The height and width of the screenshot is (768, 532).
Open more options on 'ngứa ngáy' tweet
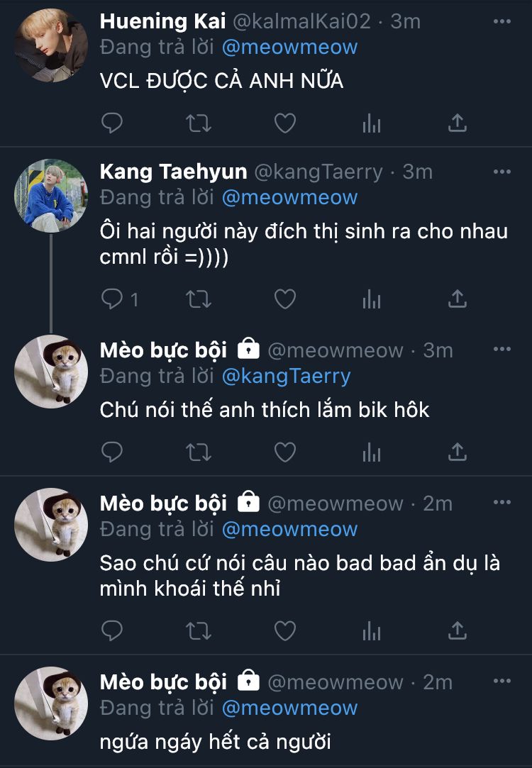pyautogui.click(x=501, y=681)
